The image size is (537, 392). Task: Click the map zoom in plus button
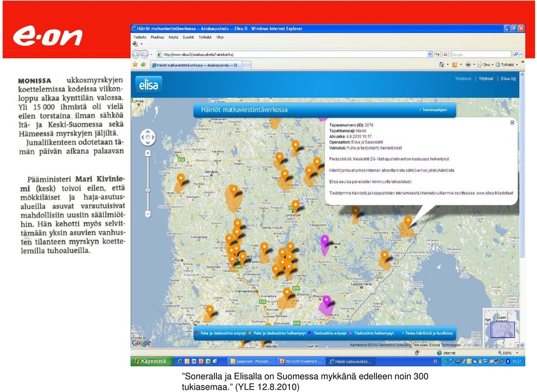[x=148, y=153]
